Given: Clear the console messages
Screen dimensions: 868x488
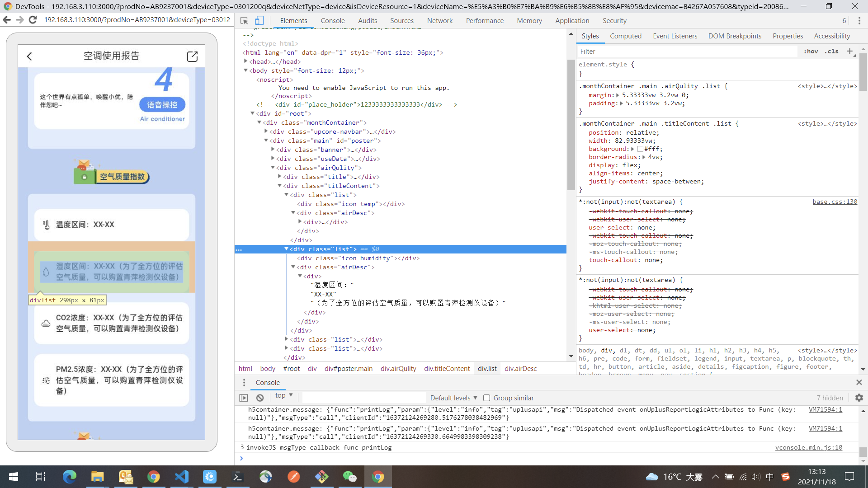Looking at the screenshot, I should click(260, 398).
